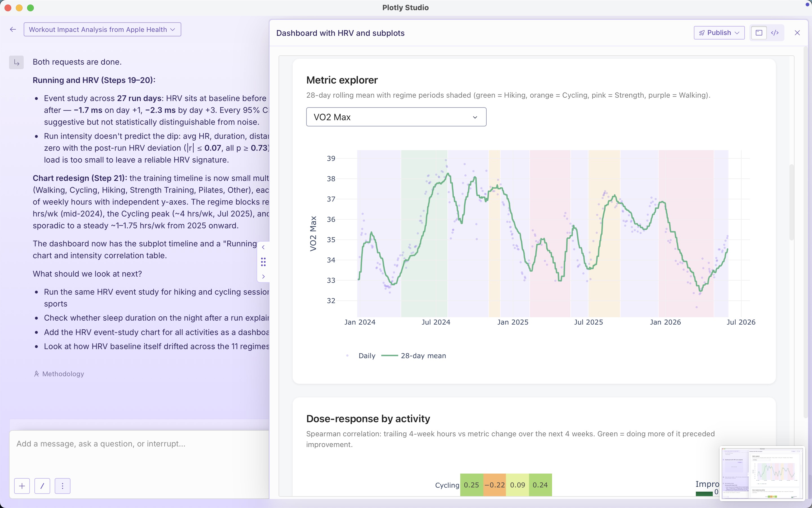Click the Cycling −0.22 heatmap cell
This screenshot has height=508, width=812.
tap(495, 485)
